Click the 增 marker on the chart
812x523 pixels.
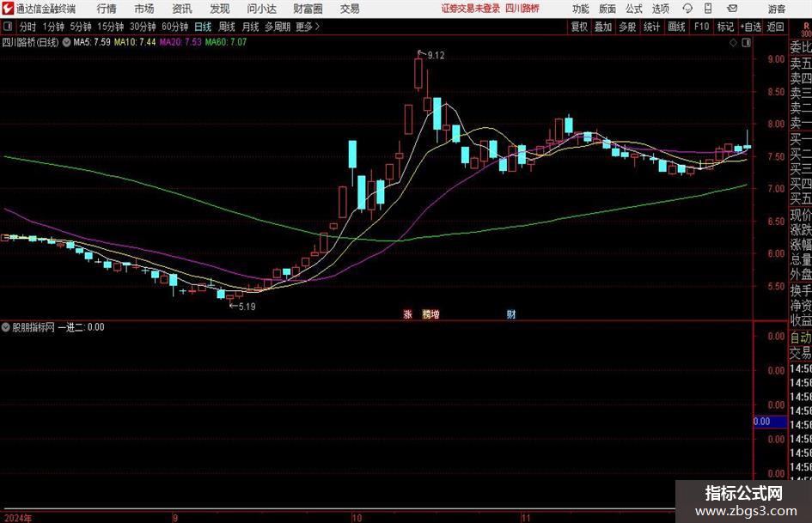tap(435, 313)
